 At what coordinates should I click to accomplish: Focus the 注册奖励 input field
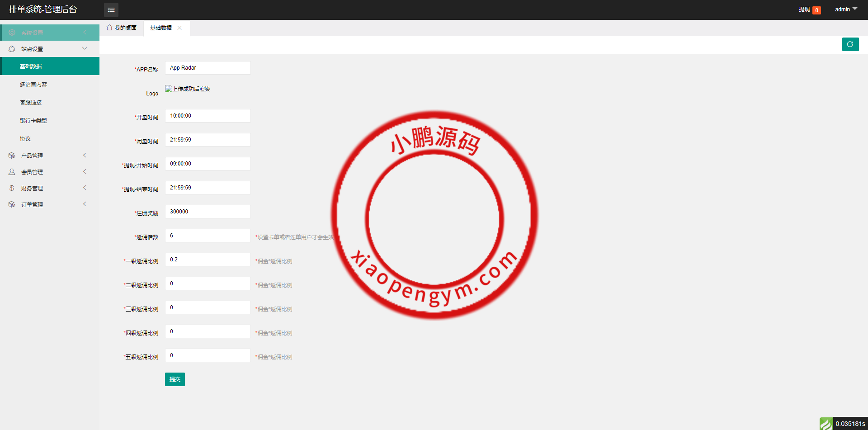[x=208, y=212]
